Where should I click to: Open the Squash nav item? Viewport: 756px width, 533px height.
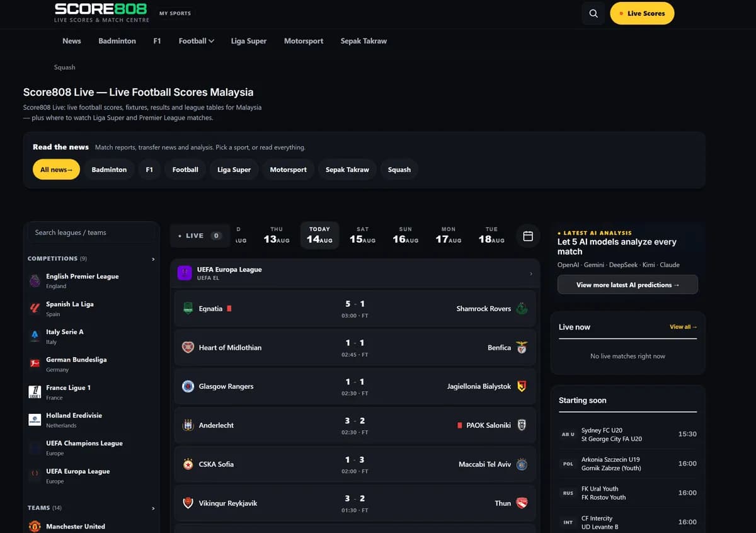[65, 67]
